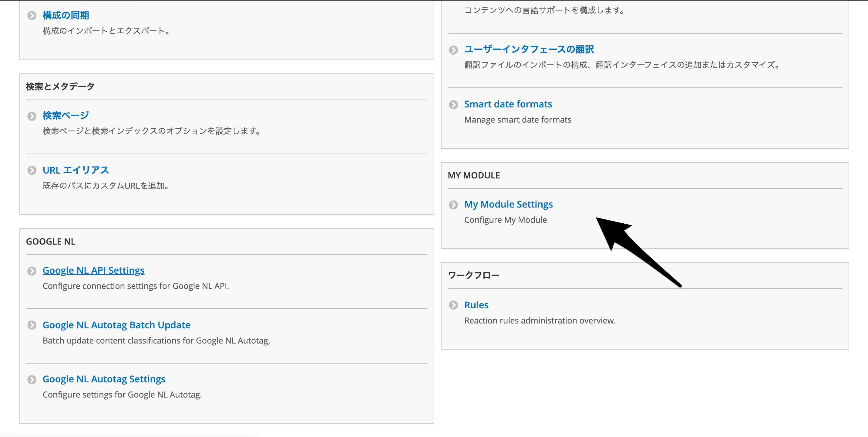Viewport: 868px width, 437px height.
Task: Open the ユーザーインタフェースの翻訳 page
Action: point(529,49)
